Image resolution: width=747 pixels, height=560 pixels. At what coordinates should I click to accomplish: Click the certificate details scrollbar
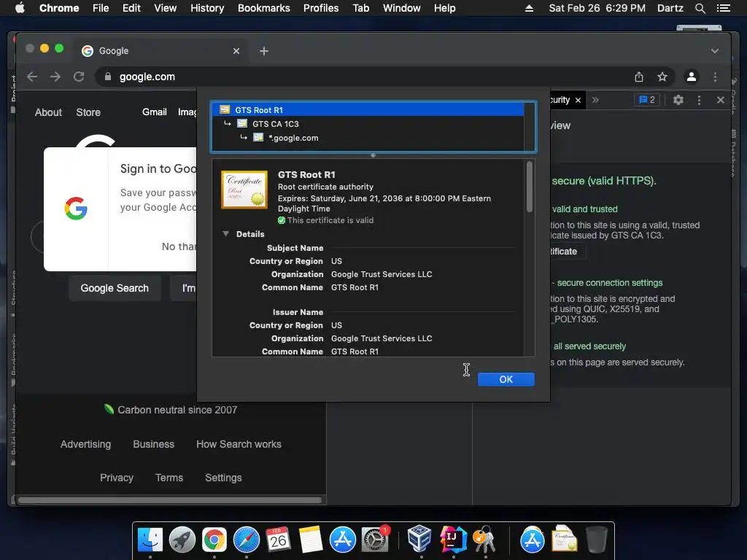(530, 187)
